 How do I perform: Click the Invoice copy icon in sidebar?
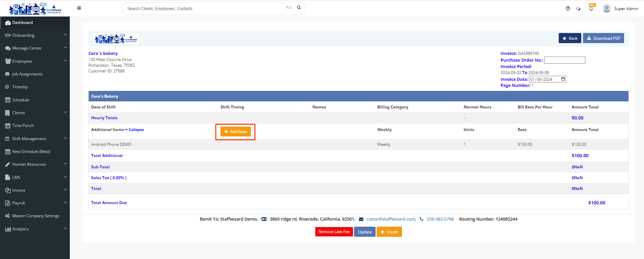[x=8, y=190]
